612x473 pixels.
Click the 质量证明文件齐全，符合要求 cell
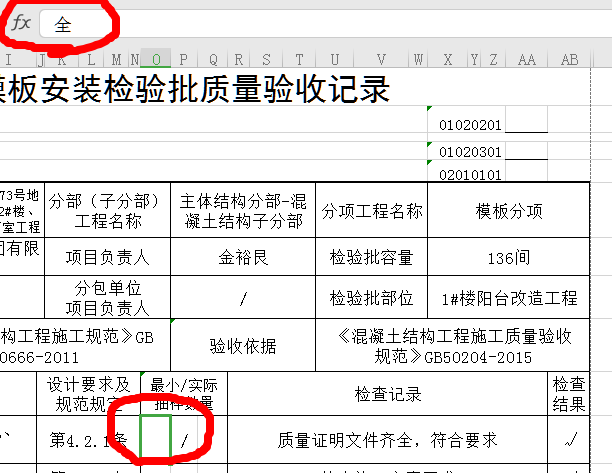point(390,438)
